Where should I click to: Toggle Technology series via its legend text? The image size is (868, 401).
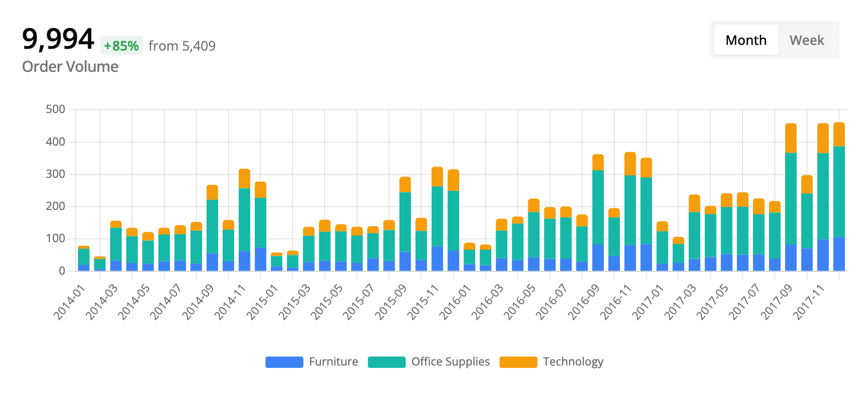[573, 362]
